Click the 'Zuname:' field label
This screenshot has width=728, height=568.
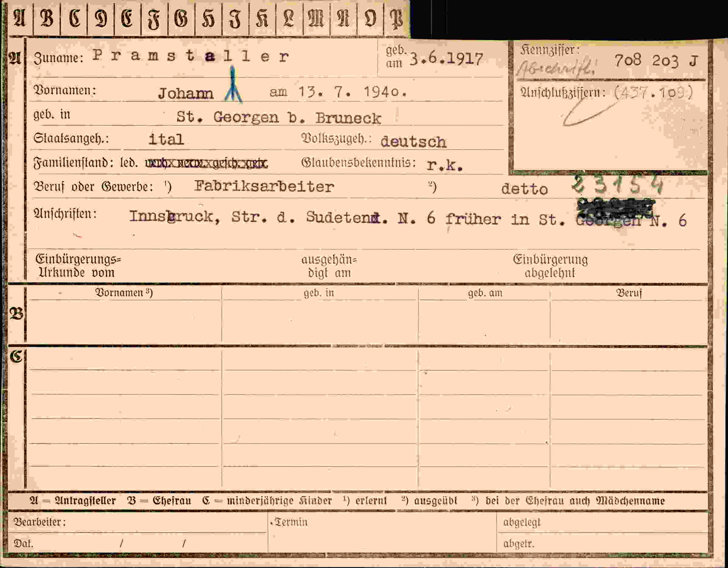[x=58, y=58]
